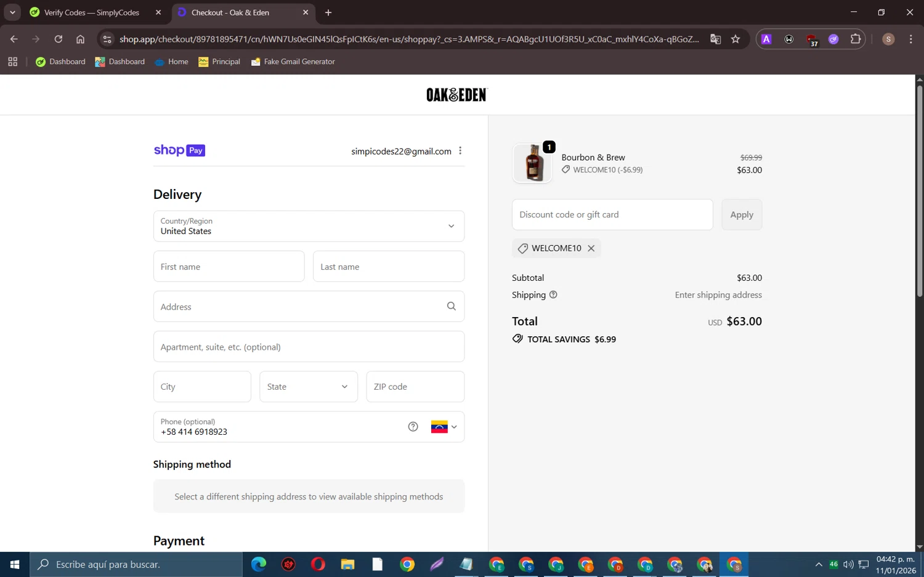Screen dimensions: 924x577
Task: Click the City field
Action: pyautogui.click(x=202, y=387)
